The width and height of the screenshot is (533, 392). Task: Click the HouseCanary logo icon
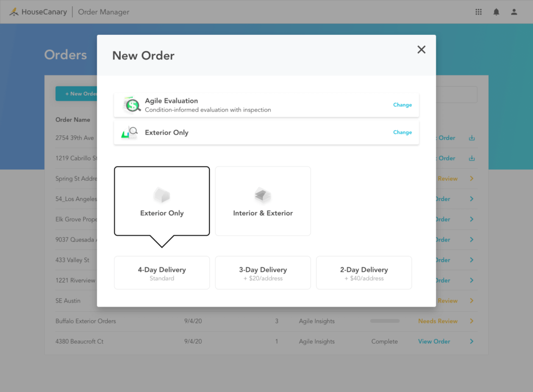[14, 12]
